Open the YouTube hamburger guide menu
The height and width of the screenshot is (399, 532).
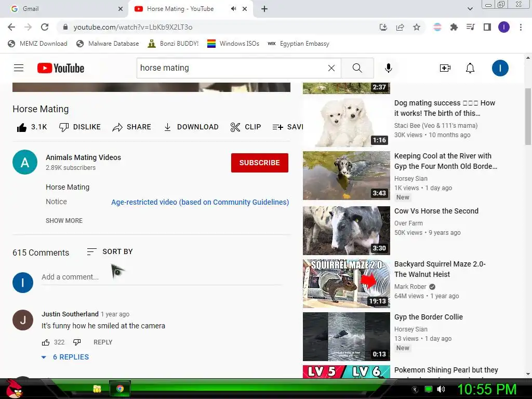(x=19, y=68)
